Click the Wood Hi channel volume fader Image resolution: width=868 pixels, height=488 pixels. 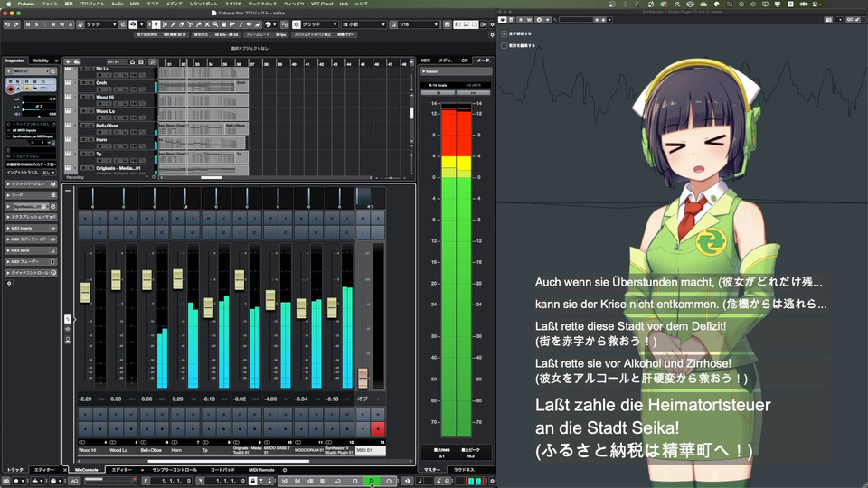click(x=85, y=293)
